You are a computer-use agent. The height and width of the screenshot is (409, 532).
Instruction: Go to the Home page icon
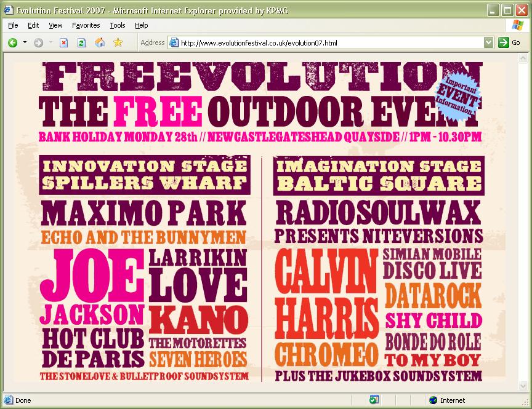pyautogui.click(x=100, y=42)
